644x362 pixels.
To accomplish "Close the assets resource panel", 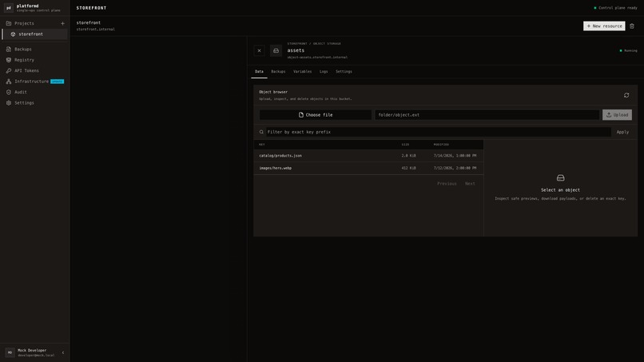I will [259, 50].
